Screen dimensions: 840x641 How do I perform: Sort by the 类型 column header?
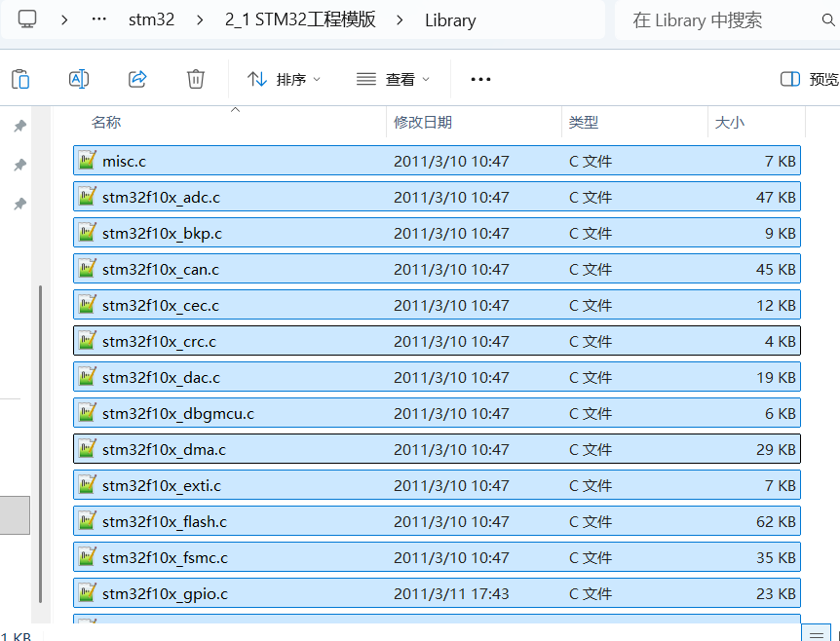(x=584, y=122)
